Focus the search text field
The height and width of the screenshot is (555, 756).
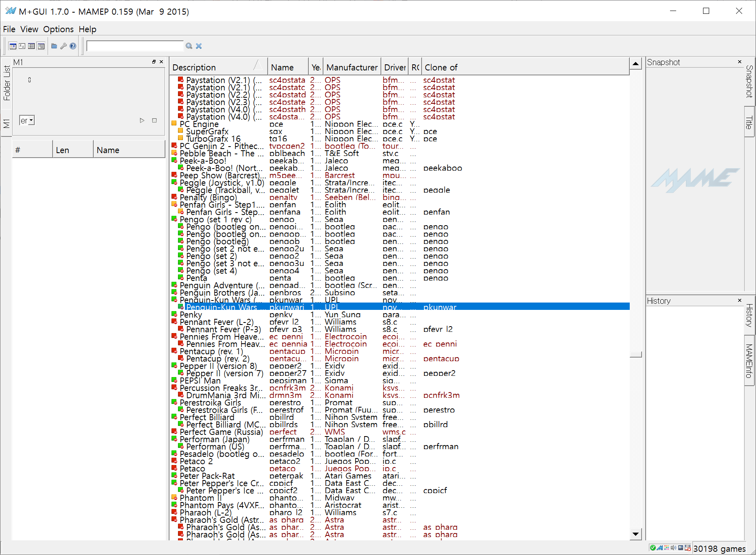tap(135, 46)
